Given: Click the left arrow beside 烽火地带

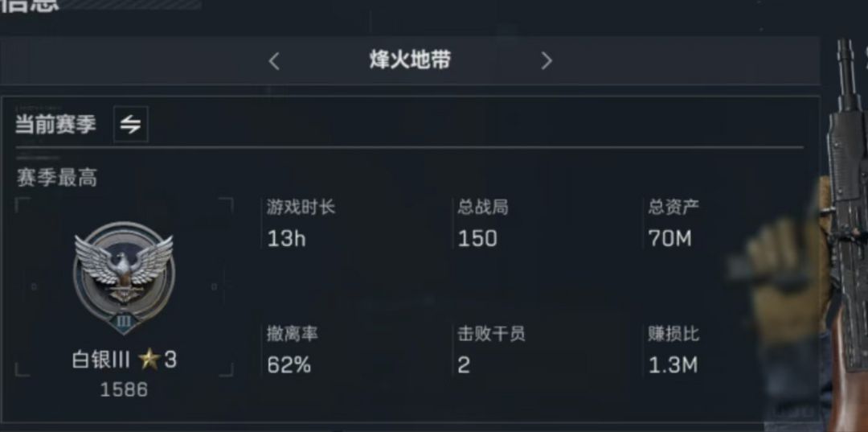Looking at the screenshot, I should (273, 61).
